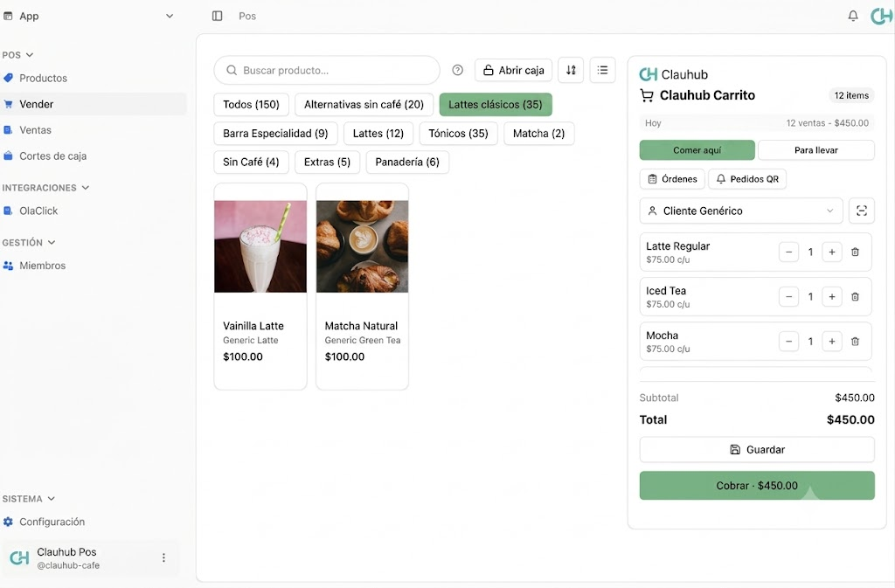The width and height of the screenshot is (895, 588).
Task: Delete Mocha from cart
Action: coord(855,341)
